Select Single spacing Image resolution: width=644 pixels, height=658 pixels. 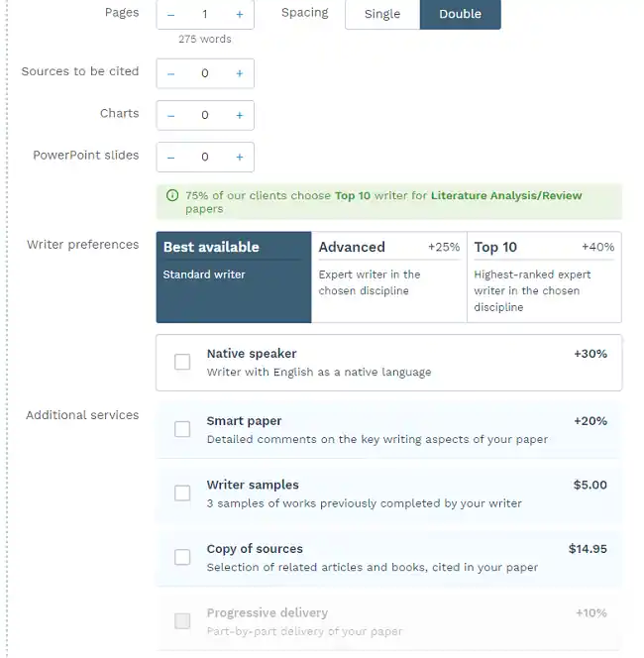382,14
